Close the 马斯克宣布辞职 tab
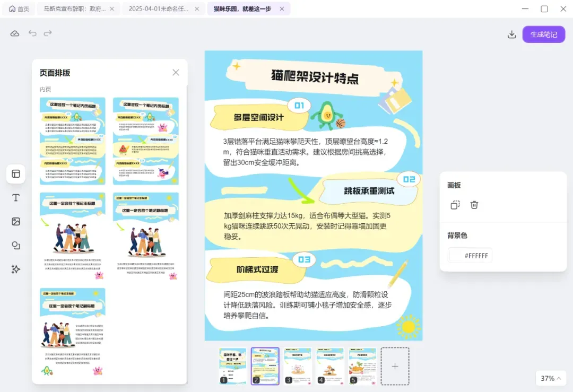The height and width of the screenshot is (392, 573). 112,9
